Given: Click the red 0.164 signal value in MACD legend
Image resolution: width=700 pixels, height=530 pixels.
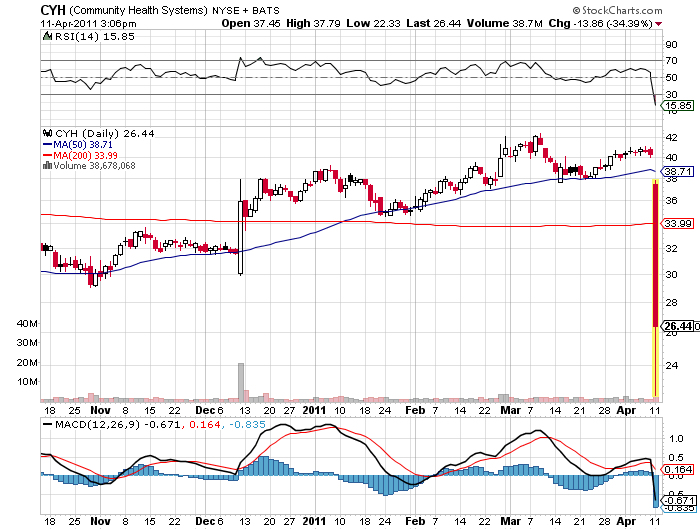Looking at the screenshot, I should click(205, 424).
